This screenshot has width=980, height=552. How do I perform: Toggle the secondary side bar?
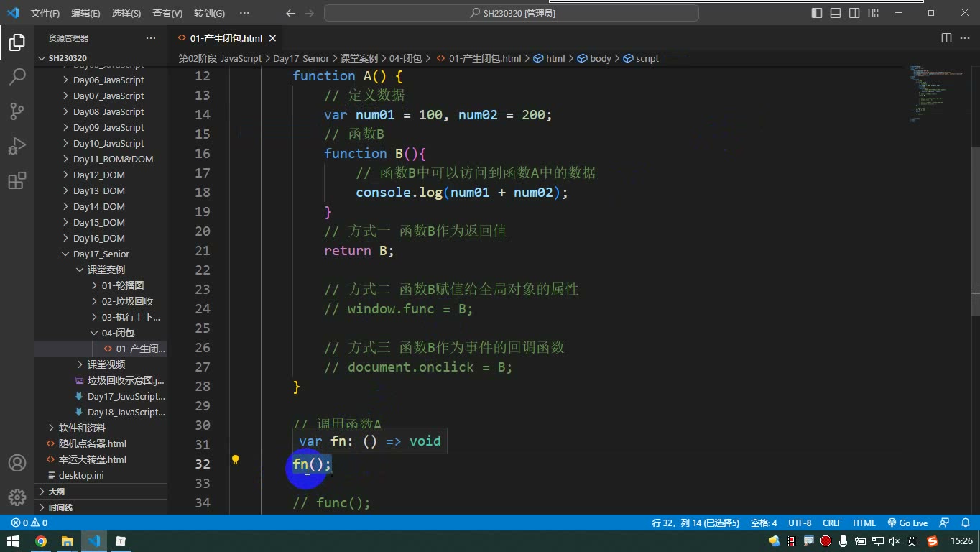click(x=854, y=13)
